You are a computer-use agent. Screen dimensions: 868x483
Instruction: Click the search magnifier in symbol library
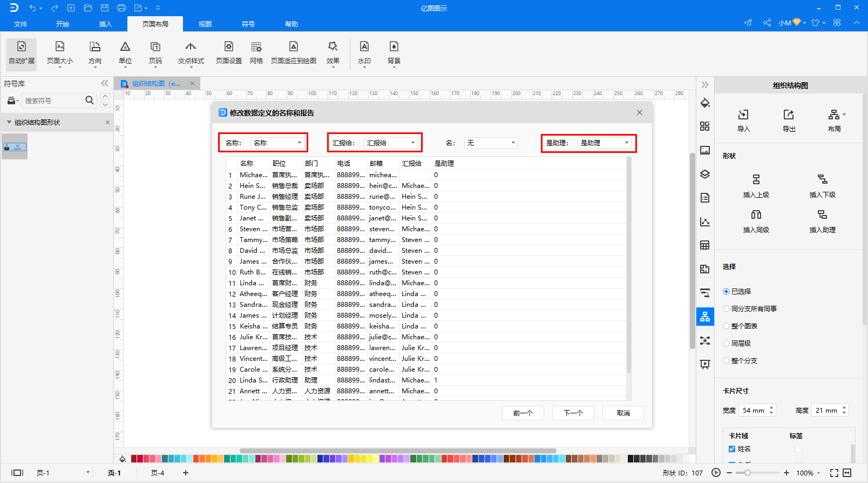[90, 100]
